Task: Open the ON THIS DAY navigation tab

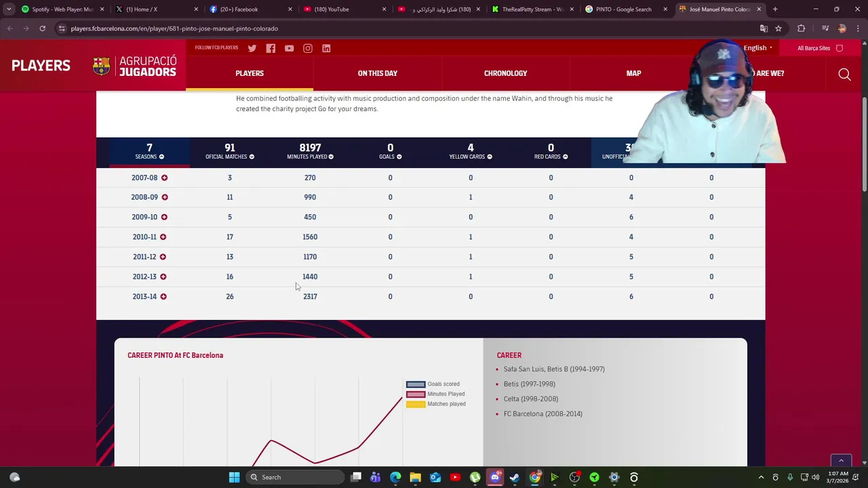Action: [x=378, y=73]
